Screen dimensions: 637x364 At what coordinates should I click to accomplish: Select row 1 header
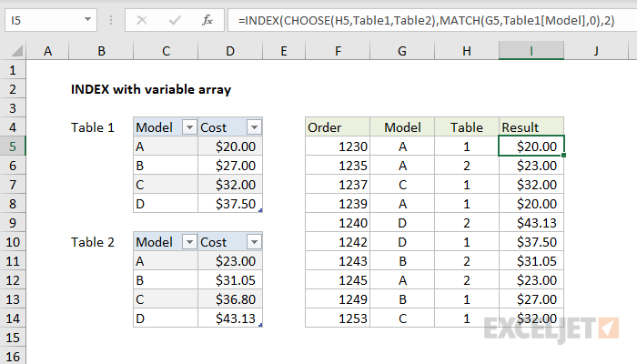(x=13, y=70)
